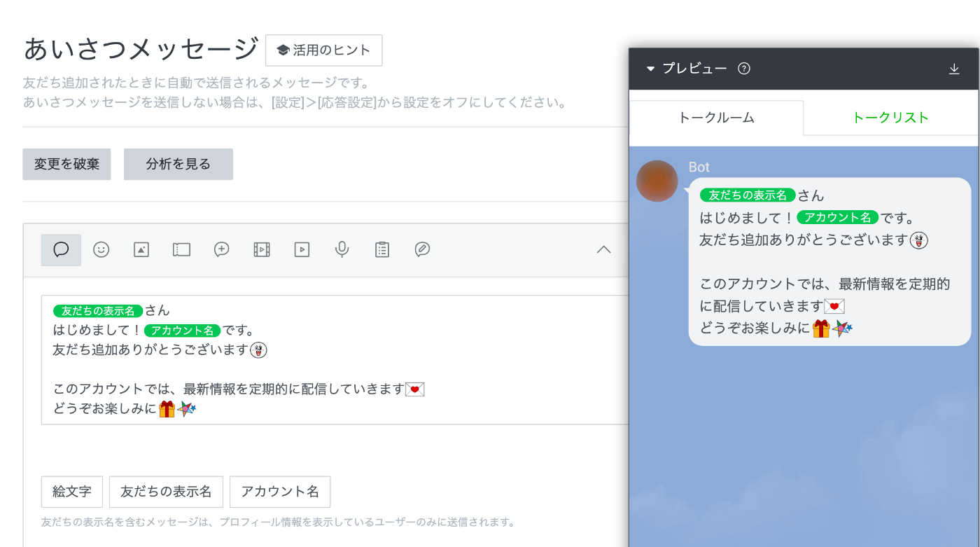Click the text 友だち追加されたときに自動で送信されるメッセージです。
The image size is (980, 547).
coord(196,83)
